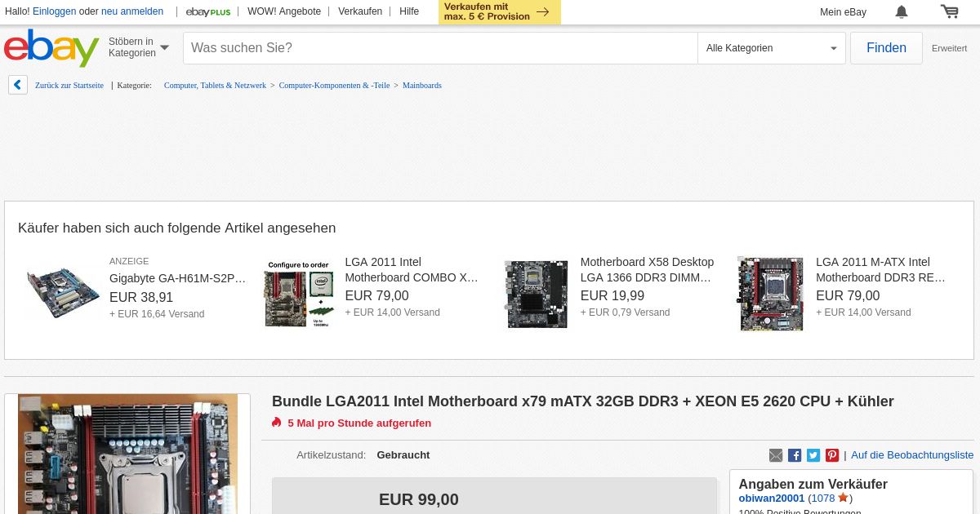
Task: Click Auf die Beobachtungsliste link
Action: tap(912, 455)
